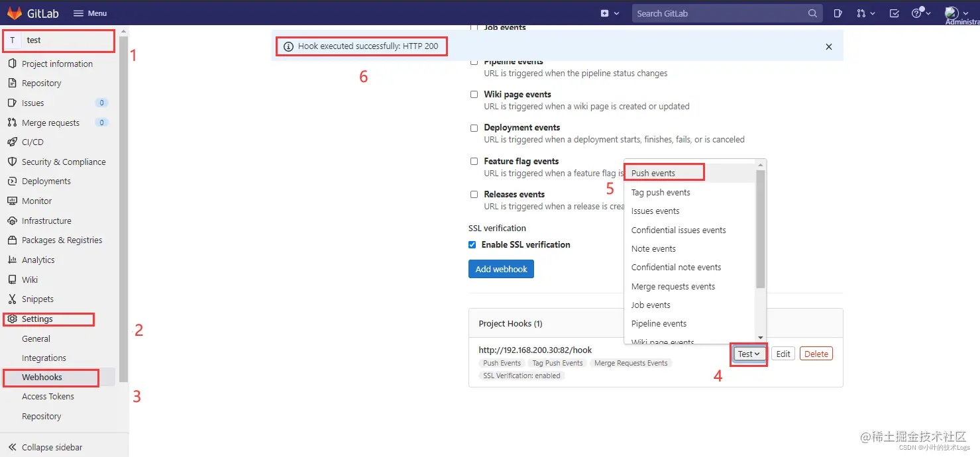The width and height of the screenshot is (980, 457).
Task: Click the search magnifier icon
Action: (812, 13)
